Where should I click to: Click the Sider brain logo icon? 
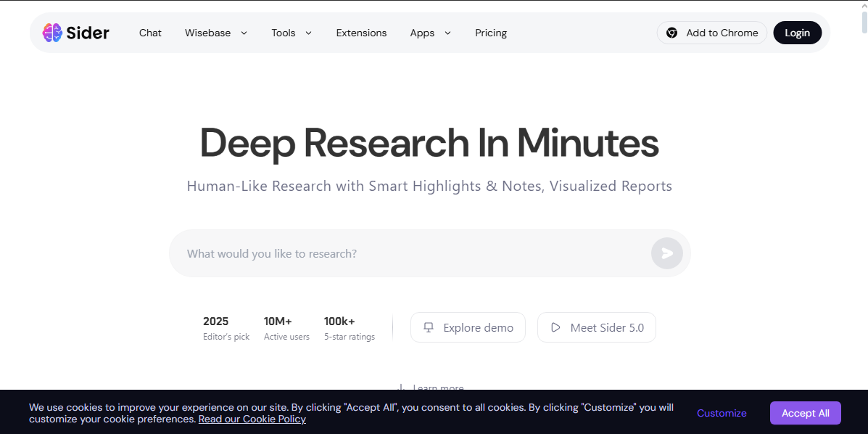tap(52, 33)
